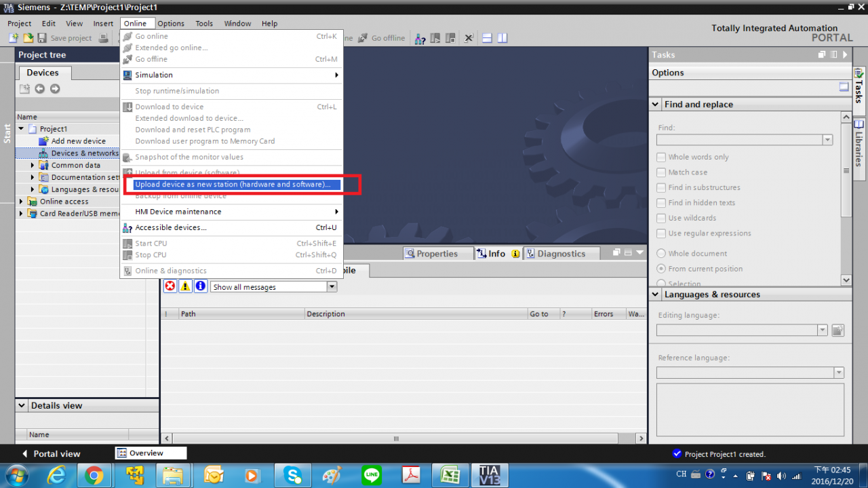
Task: Collapse the Find and replace section
Action: 656,105
